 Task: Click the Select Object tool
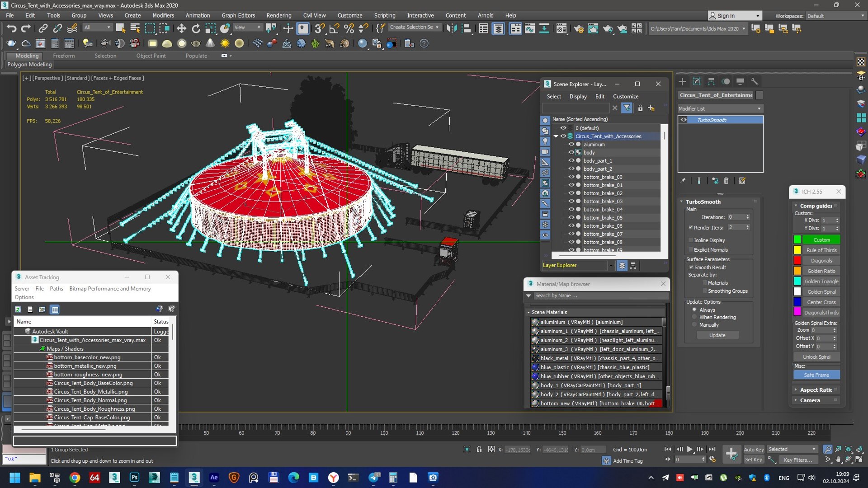click(x=120, y=28)
